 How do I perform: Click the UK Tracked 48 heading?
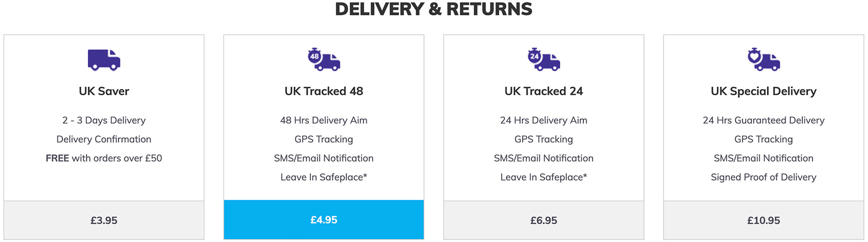pyautogui.click(x=324, y=91)
